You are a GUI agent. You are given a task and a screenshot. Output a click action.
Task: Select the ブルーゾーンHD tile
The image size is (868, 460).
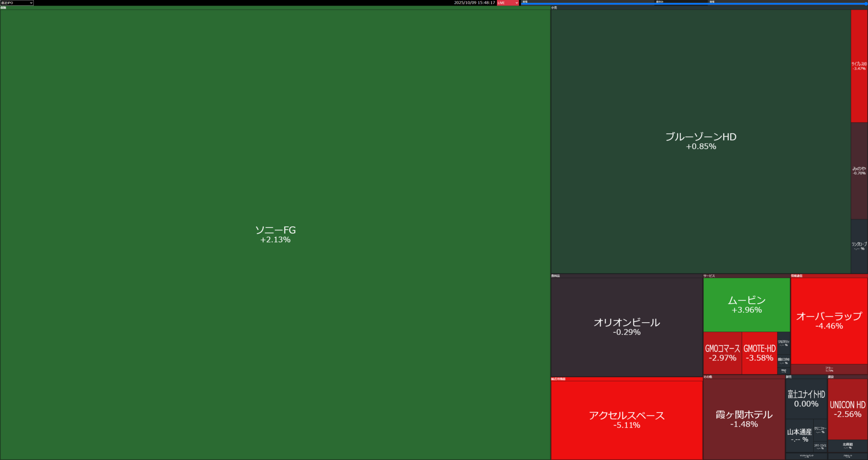tap(700, 141)
